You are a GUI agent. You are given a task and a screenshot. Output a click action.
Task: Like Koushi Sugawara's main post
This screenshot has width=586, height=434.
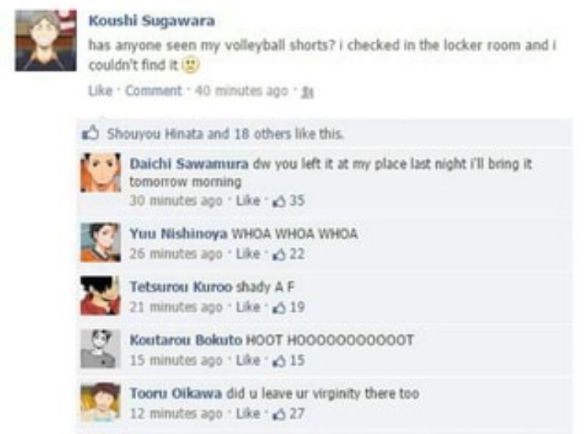pyautogui.click(x=100, y=91)
